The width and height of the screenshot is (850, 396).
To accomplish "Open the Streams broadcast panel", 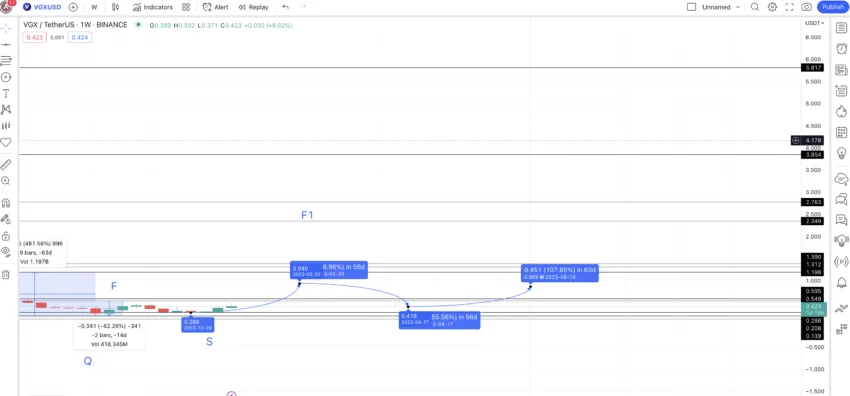I will click(x=841, y=262).
